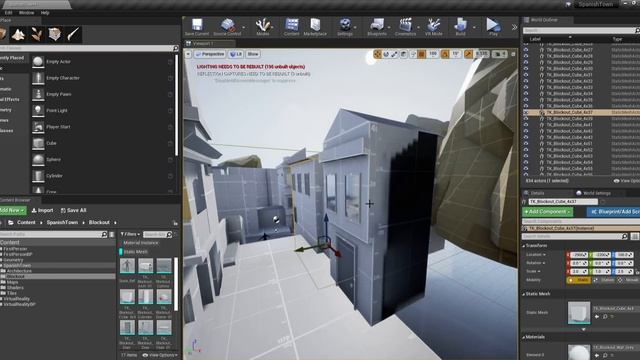Open the Edit menu

pyautogui.click(x=8, y=13)
